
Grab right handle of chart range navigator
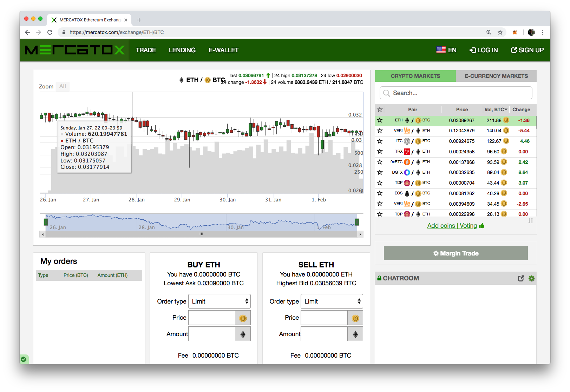[x=357, y=222]
